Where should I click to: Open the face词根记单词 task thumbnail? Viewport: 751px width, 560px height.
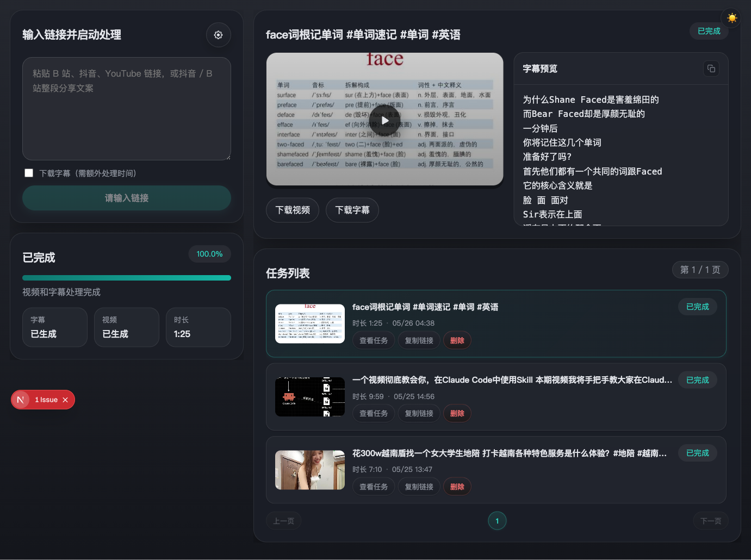coord(310,323)
